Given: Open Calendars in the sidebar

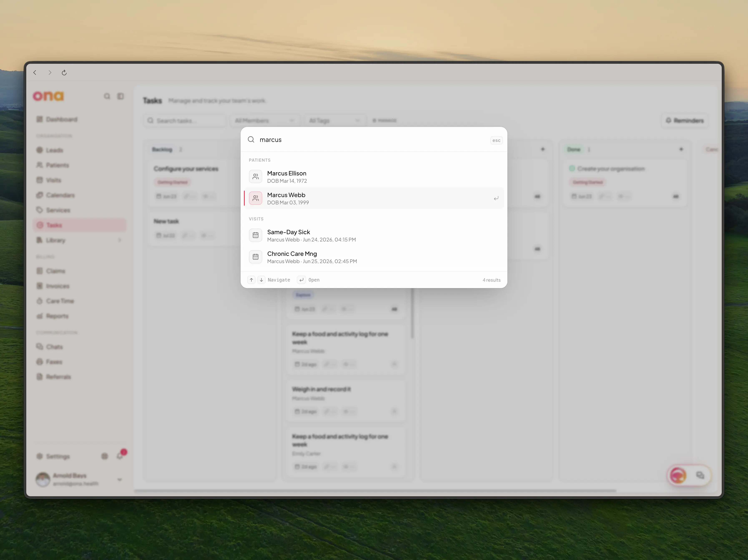Looking at the screenshot, I should coord(80,195).
